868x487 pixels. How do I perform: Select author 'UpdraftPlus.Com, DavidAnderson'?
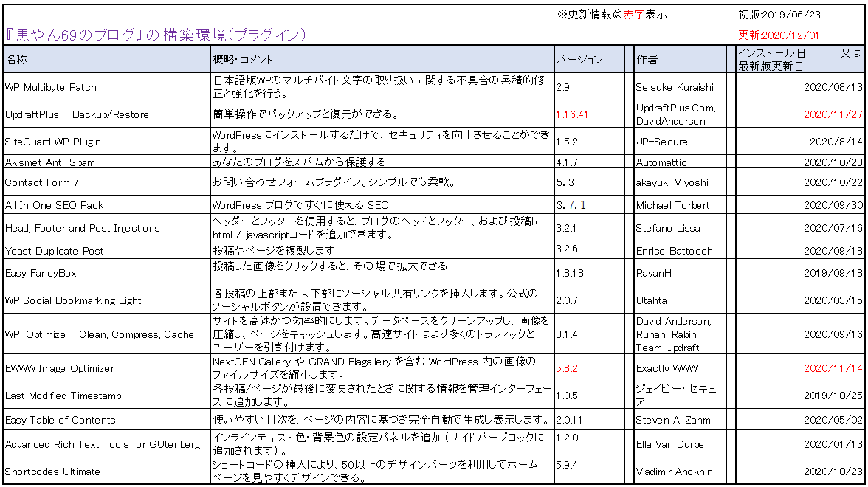click(x=675, y=114)
